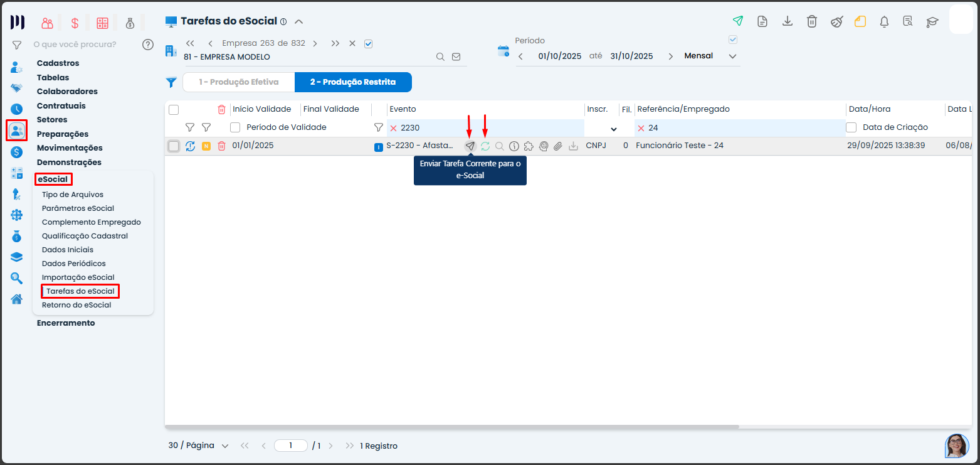
Task: Open Dados Periódicos in the sidebar
Action: [x=74, y=264]
